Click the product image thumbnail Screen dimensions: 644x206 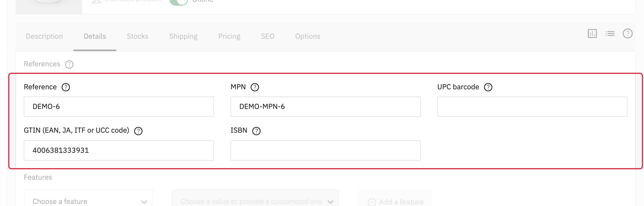coord(49,7)
